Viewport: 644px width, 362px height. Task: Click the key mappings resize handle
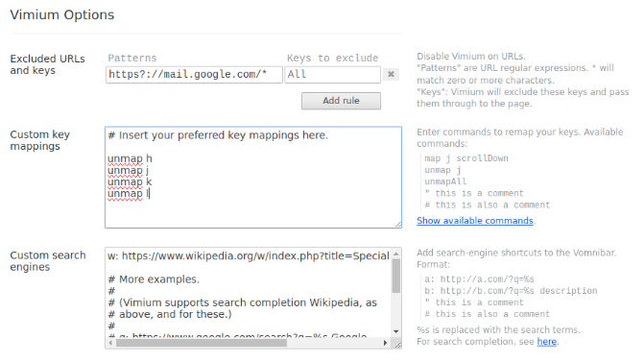(x=398, y=224)
